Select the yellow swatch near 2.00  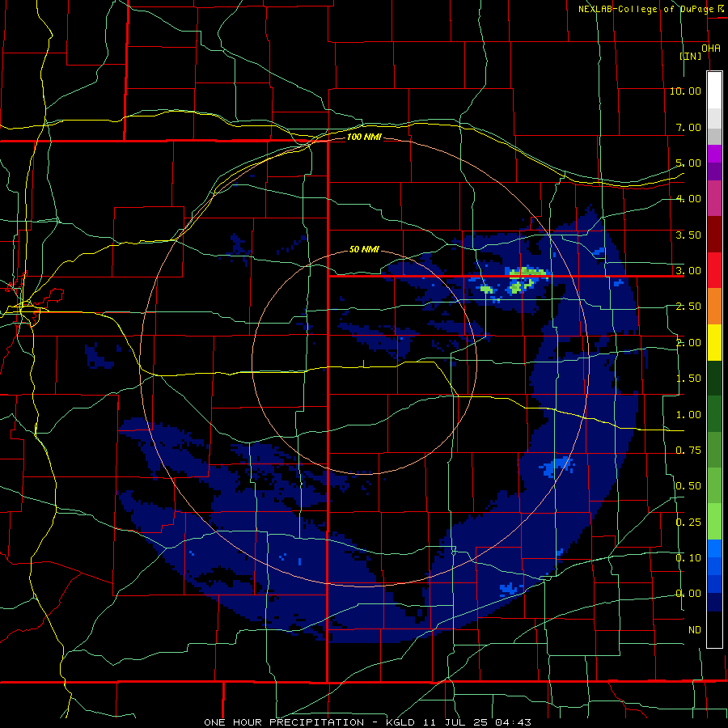(714, 342)
